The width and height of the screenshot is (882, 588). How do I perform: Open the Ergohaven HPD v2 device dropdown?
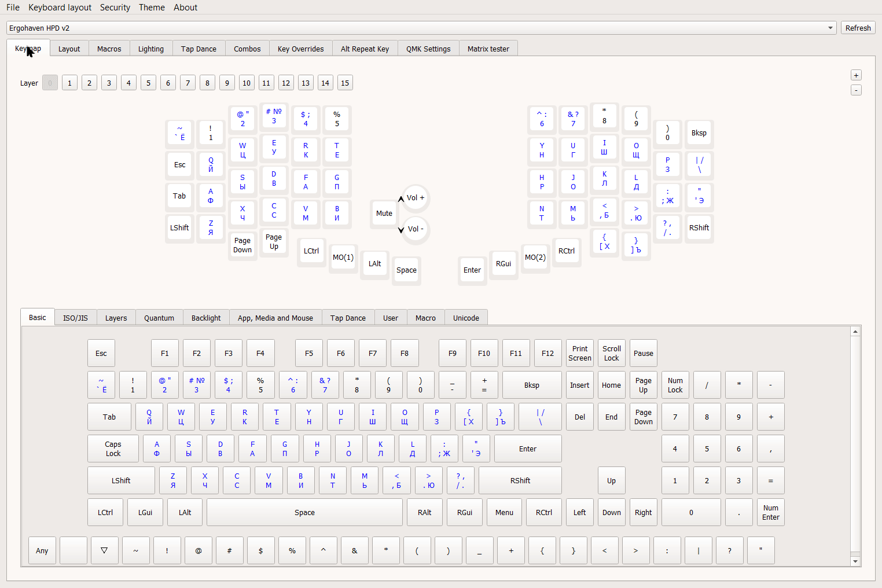pos(421,28)
